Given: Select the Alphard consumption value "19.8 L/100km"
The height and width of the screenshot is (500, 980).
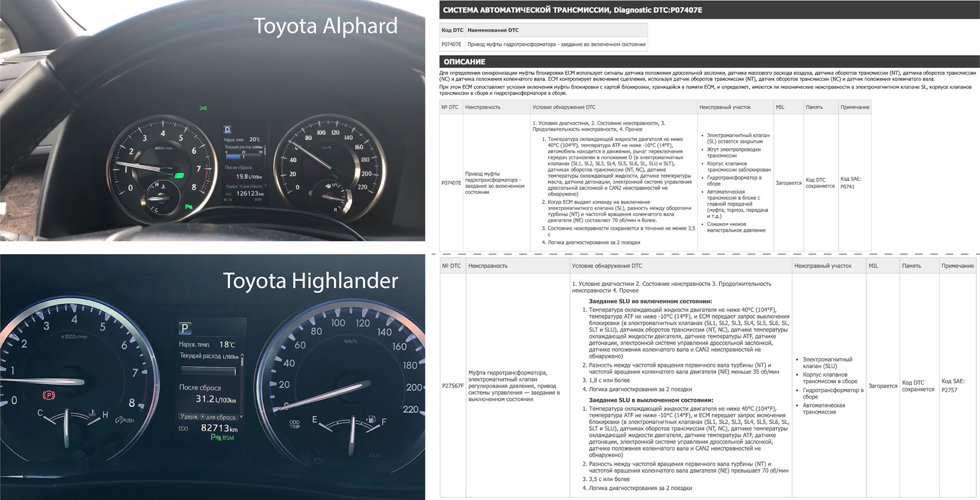Looking at the screenshot, I should (x=249, y=177).
